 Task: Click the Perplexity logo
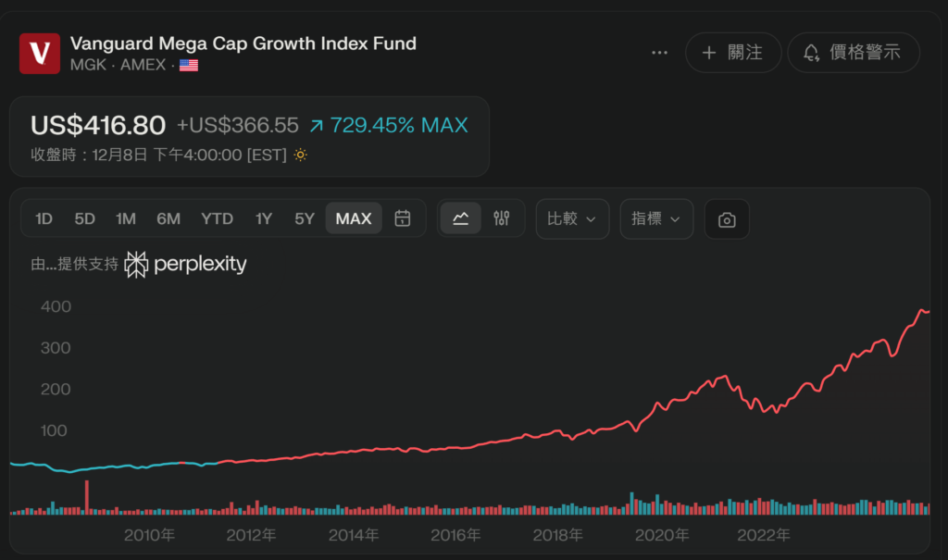tap(186, 265)
